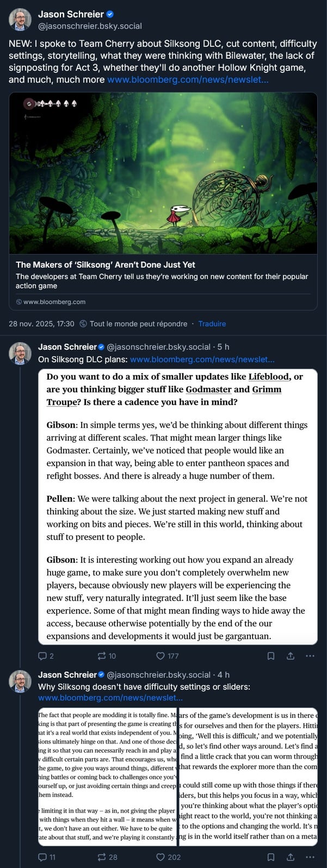Share the difficulty settings post
Viewport: 327px width, 868px height.
[291, 857]
